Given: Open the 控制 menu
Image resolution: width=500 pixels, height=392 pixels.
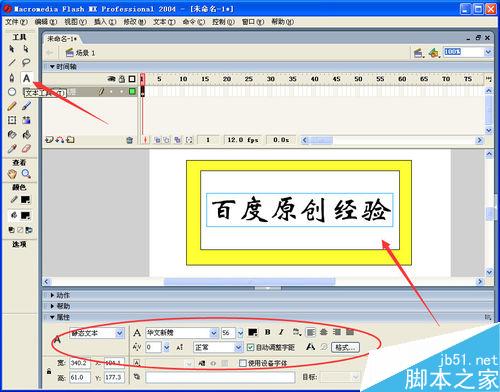Looking at the screenshot, I should (223, 22).
